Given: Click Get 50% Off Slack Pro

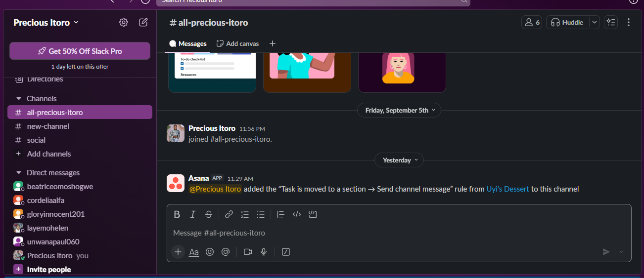Looking at the screenshot, I should pos(80,51).
